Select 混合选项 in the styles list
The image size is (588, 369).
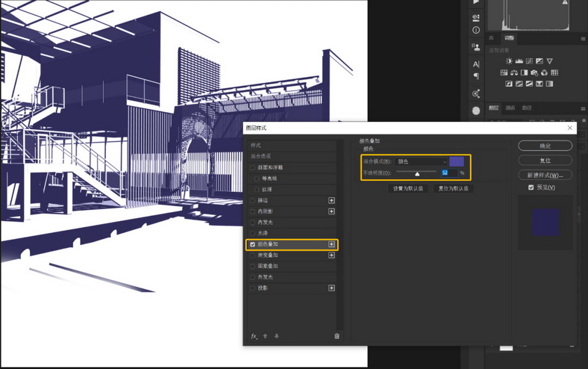tap(262, 157)
